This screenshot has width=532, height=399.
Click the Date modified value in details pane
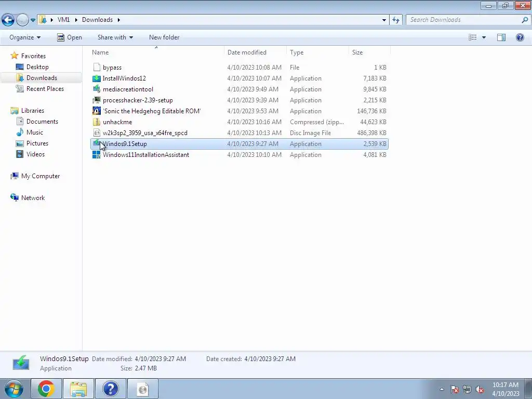point(160,358)
